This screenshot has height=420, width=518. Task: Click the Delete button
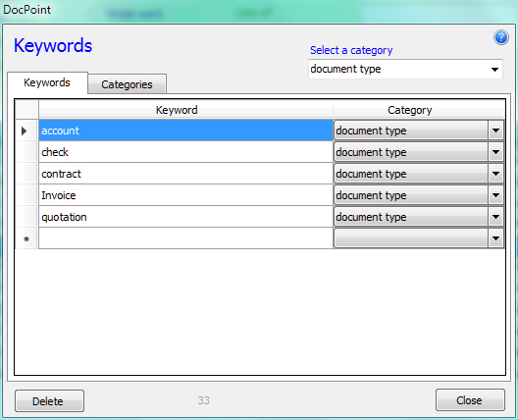[x=50, y=400]
